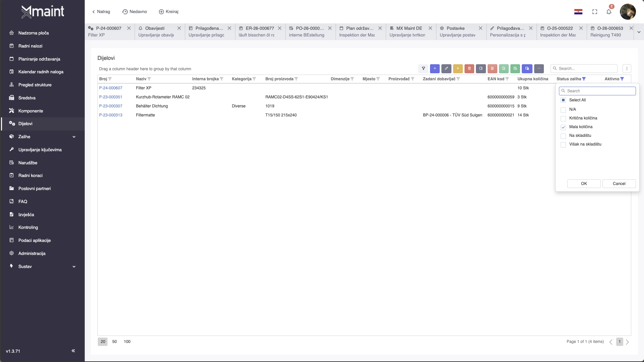The image size is (644, 362).
Task: Click the red trash delete icon
Action: 469,69
